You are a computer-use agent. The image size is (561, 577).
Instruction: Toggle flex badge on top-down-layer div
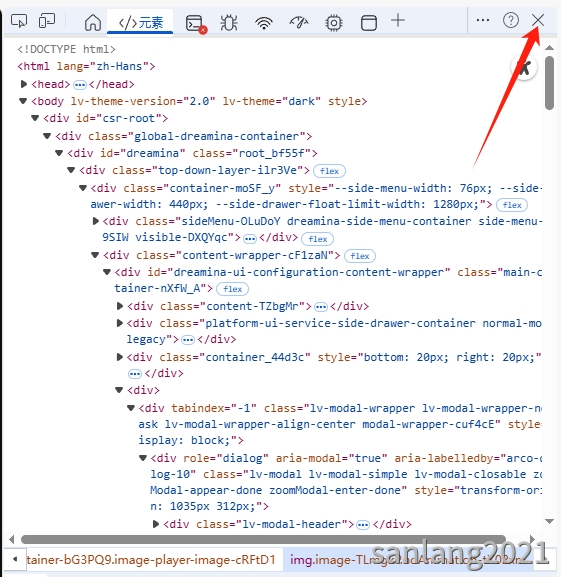click(329, 171)
